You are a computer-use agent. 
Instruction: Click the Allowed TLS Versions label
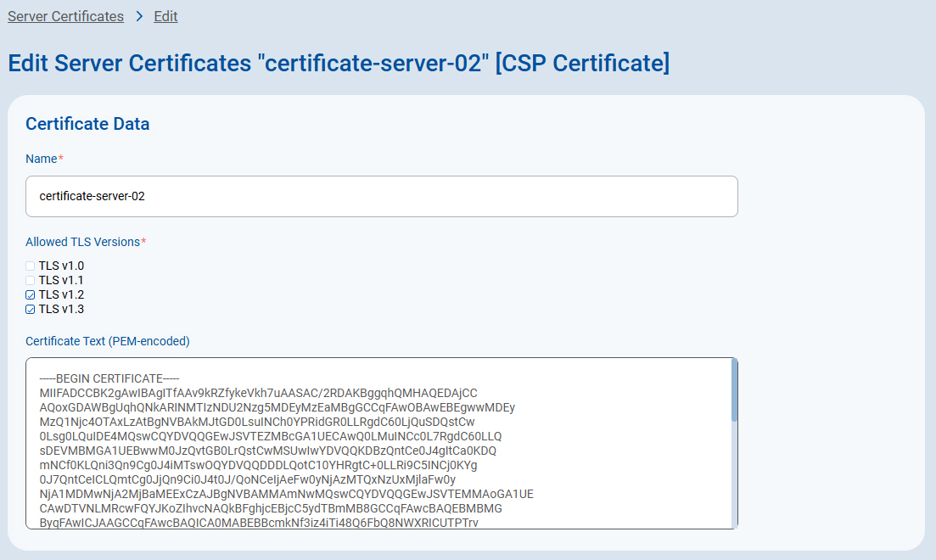[83, 242]
